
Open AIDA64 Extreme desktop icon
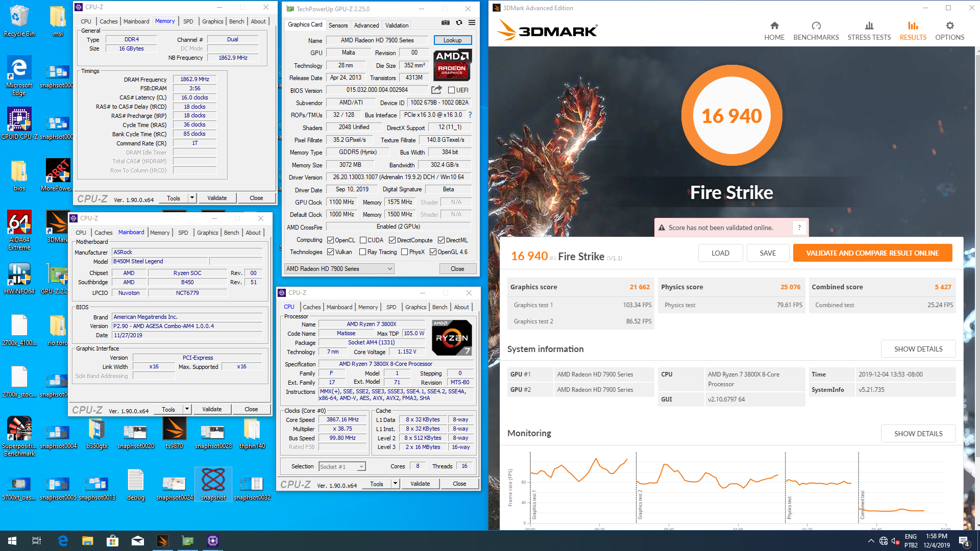click(19, 230)
